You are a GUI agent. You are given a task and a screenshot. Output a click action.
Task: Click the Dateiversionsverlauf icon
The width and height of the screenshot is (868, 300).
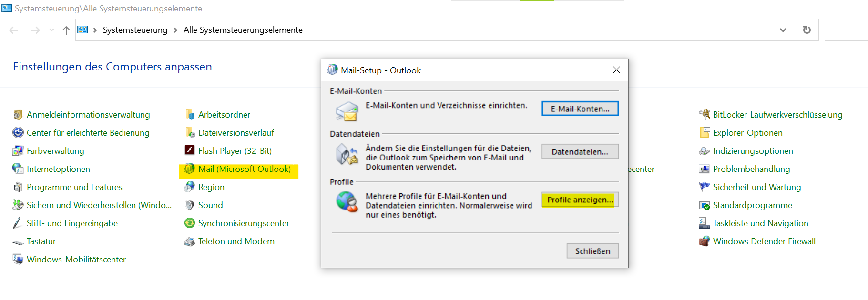point(190,133)
